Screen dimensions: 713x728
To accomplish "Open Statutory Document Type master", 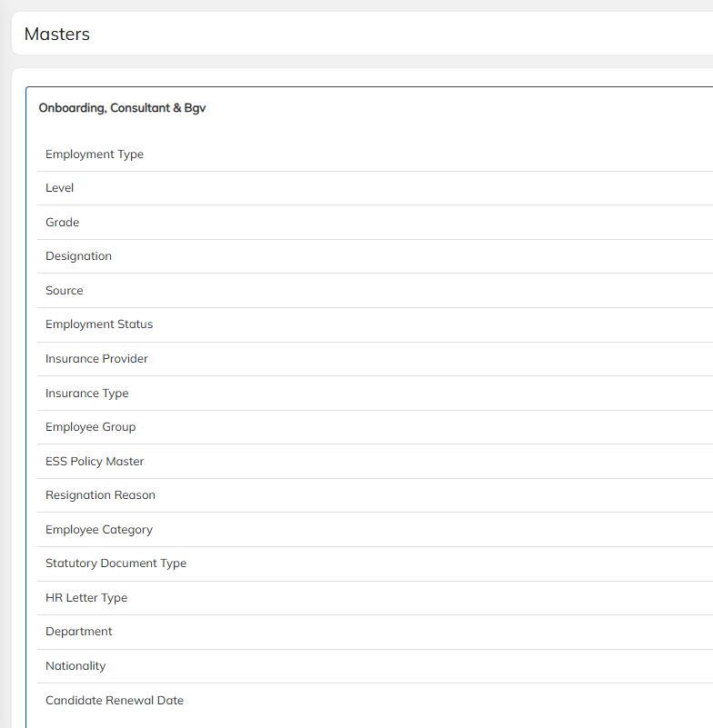I will 115,563.
